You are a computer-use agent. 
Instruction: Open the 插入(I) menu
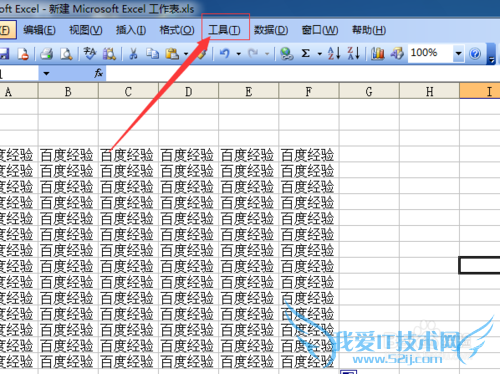coord(131,30)
